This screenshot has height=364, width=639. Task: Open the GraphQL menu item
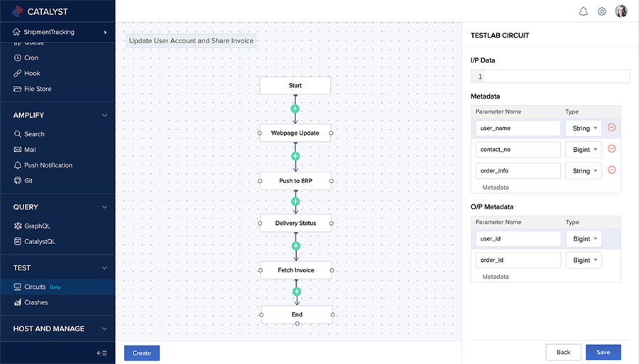(37, 226)
